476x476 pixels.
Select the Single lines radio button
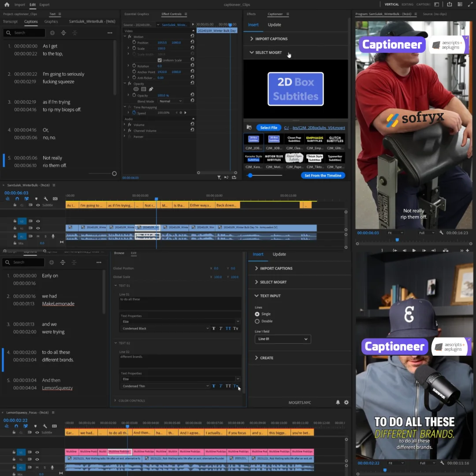[x=257, y=314]
